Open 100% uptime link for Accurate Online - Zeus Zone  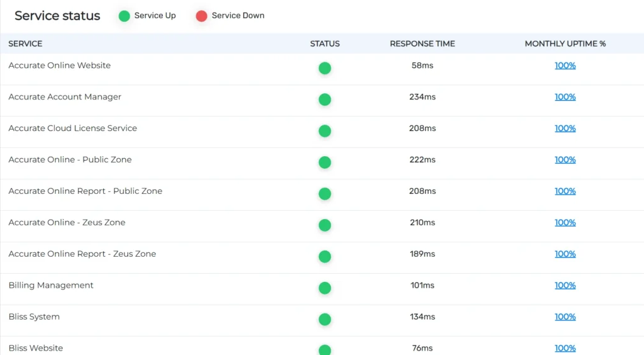(565, 223)
